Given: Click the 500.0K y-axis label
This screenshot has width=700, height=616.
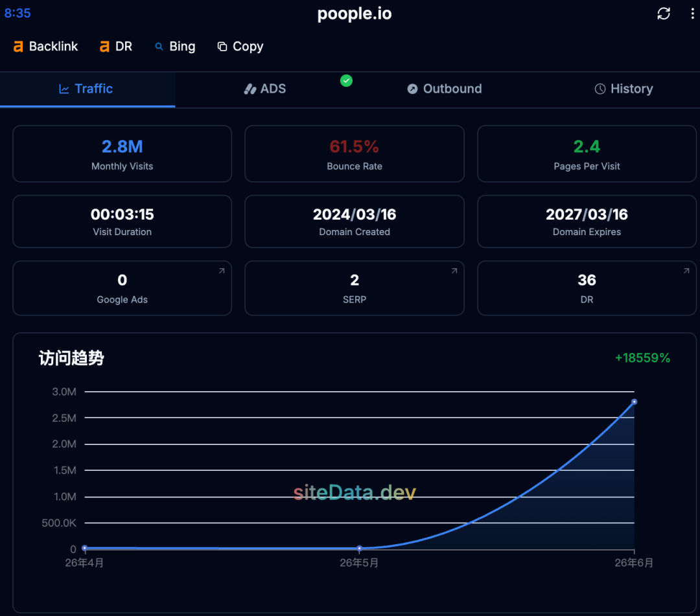Looking at the screenshot, I should [59, 523].
